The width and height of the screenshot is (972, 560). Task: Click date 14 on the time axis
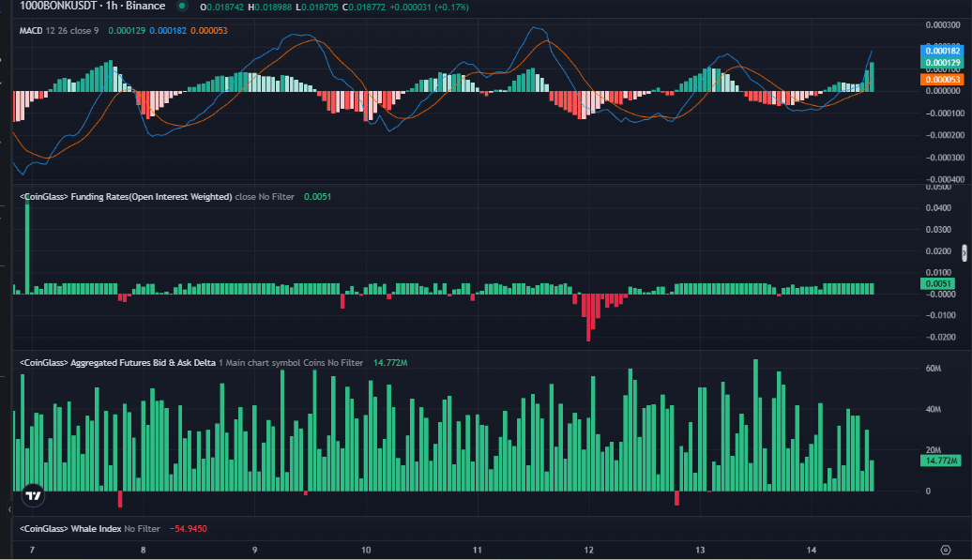tap(812, 550)
